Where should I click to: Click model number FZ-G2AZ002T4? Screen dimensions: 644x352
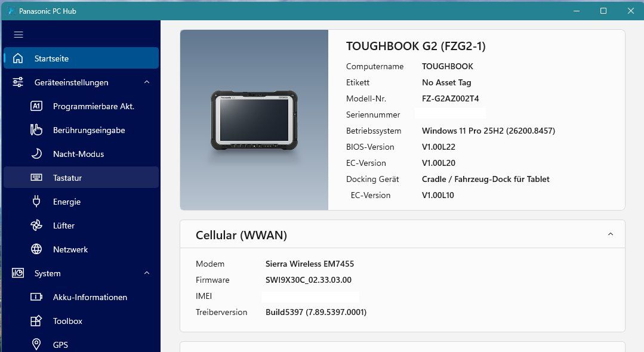[450, 98]
